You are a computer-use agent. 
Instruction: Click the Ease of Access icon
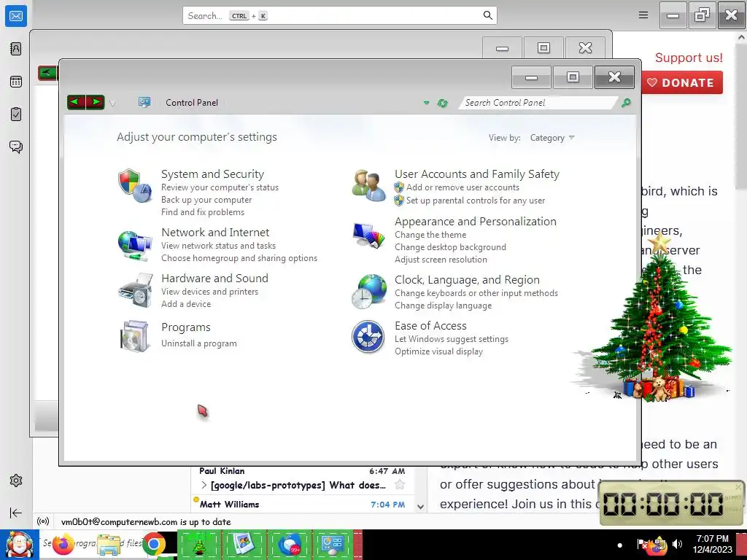tap(368, 336)
